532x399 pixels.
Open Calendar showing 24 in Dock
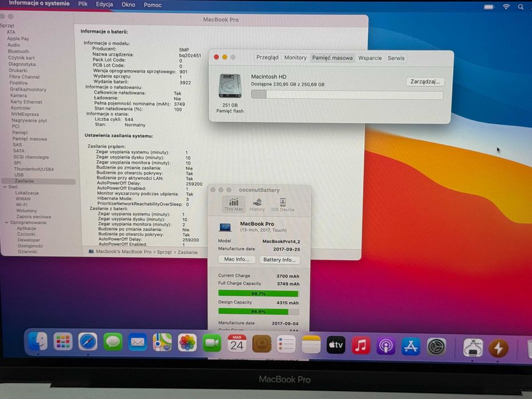(x=237, y=344)
